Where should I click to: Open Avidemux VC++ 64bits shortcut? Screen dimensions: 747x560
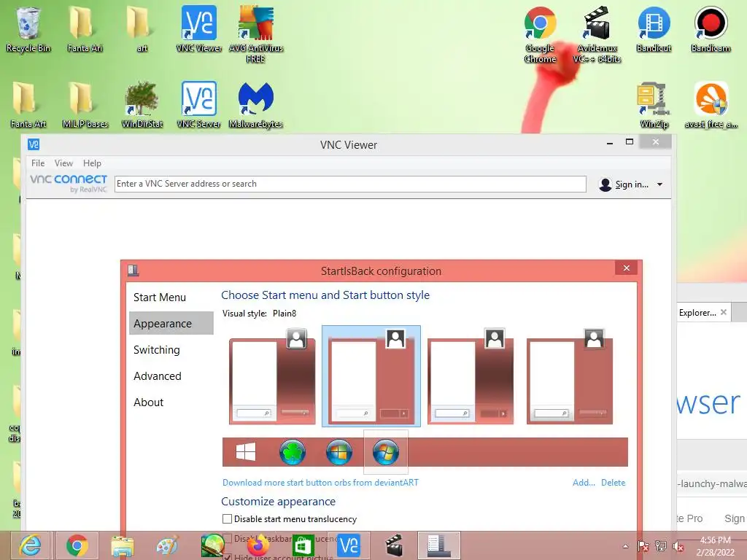(597, 34)
